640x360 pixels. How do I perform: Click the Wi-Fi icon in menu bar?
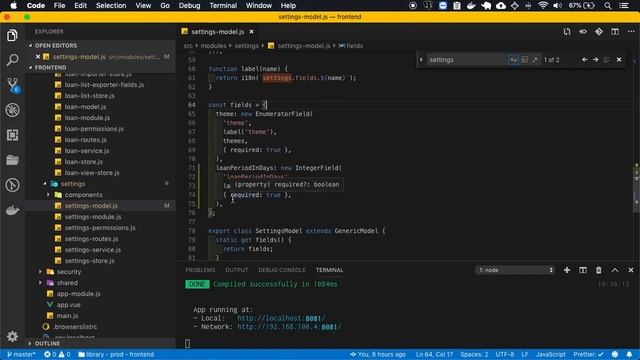(x=542, y=5)
